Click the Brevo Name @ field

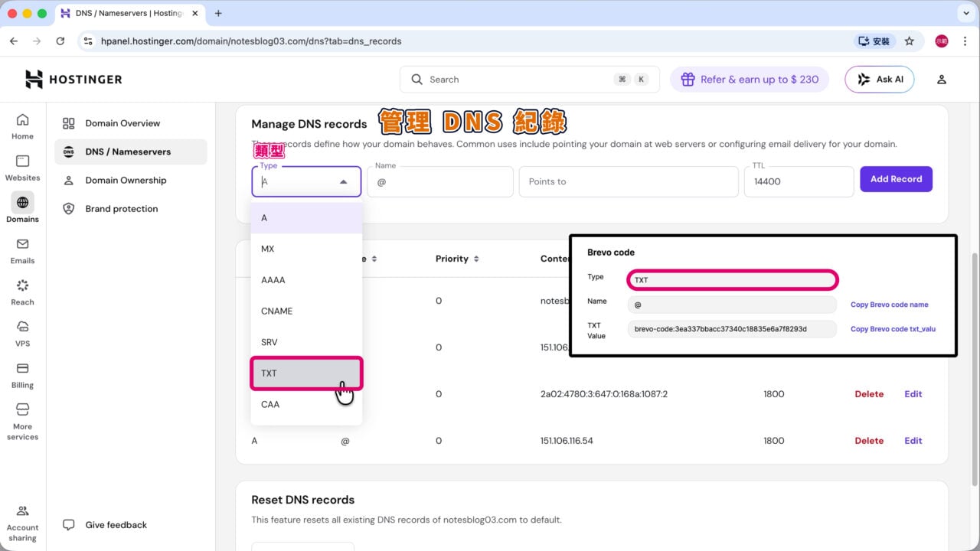pos(732,305)
